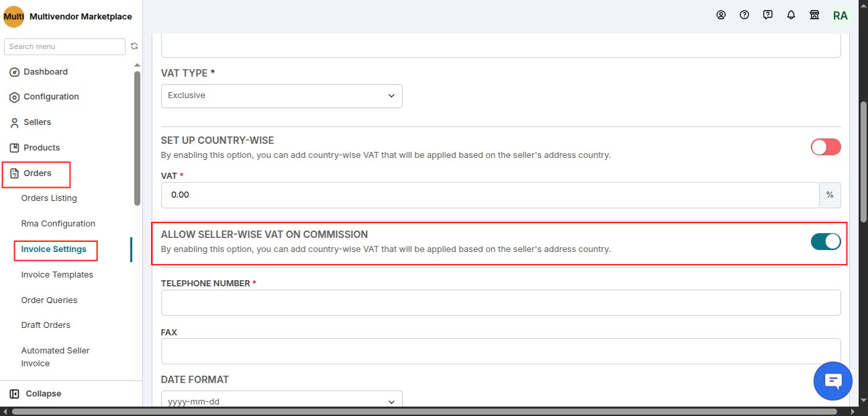The width and height of the screenshot is (868, 416).
Task: Open the RA account avatar
Action: [840, 15]
